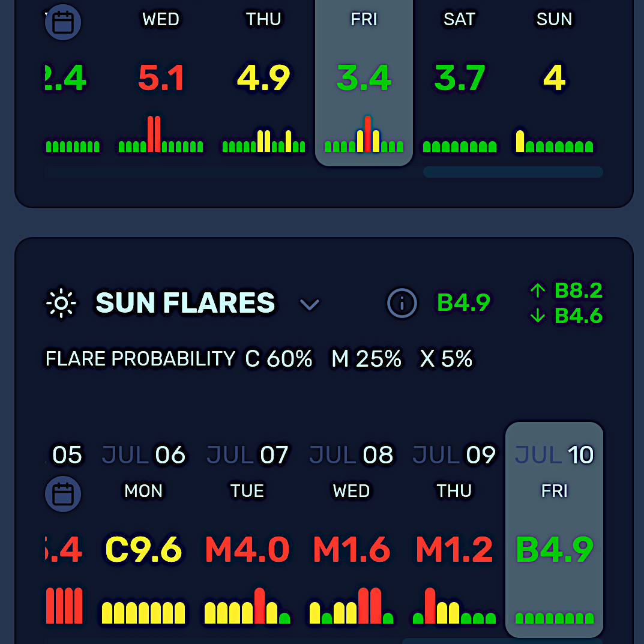Tap the X 5% flare probability
This screenshot has height=644, width=644.
tap(446, 358)
